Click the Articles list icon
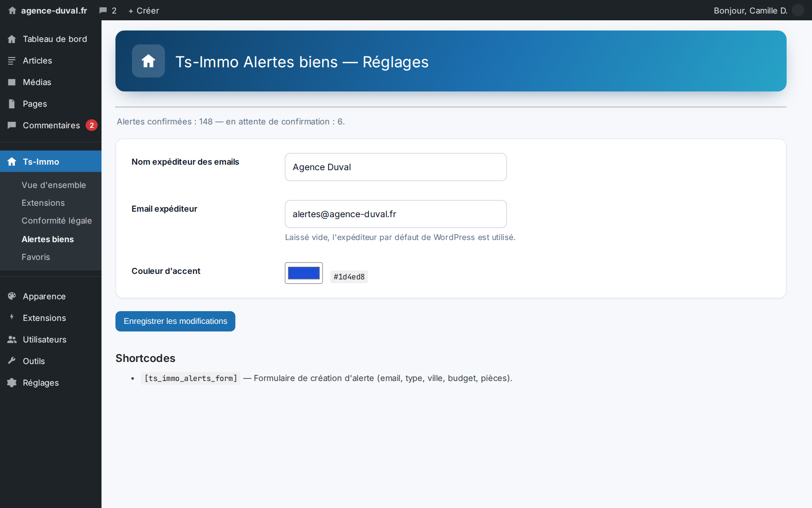This screenshot has width=812, height=508. [12, 61]
